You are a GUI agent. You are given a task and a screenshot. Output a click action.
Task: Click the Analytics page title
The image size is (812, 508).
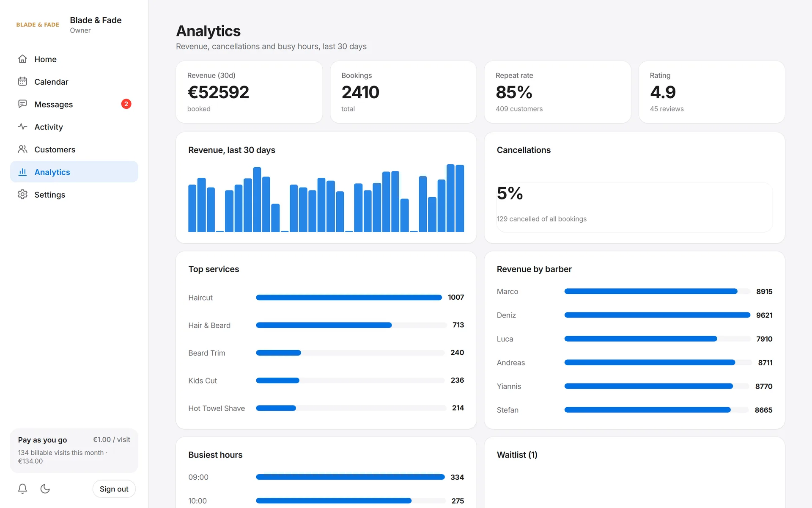coord(208,31)
